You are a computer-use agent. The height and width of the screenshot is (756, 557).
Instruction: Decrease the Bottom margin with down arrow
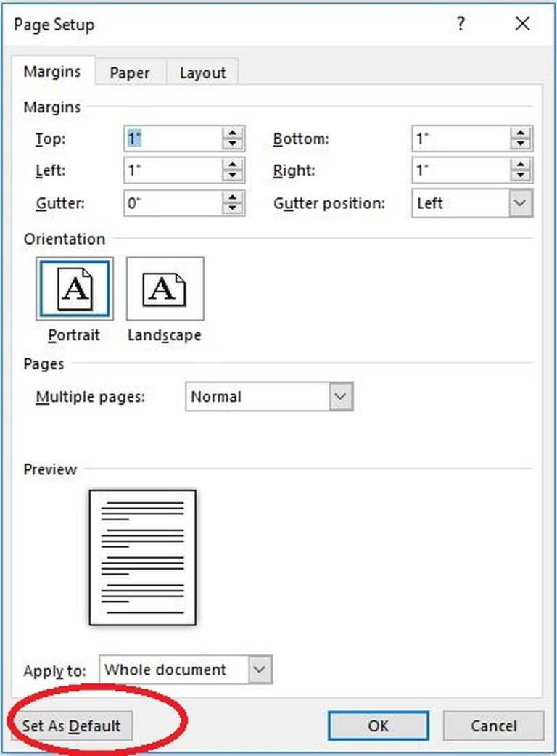click(x=521, y=144)
